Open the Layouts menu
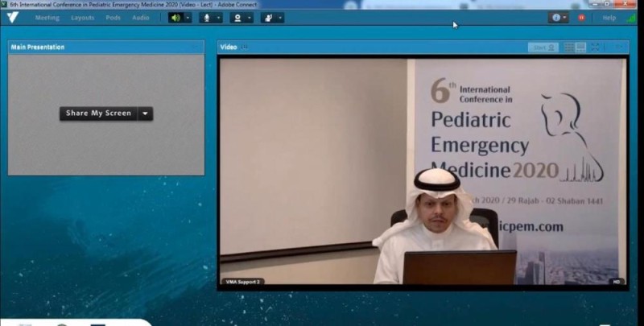This screenshot has height=326, width=644. pyautogui.click(x=83, y=18)
